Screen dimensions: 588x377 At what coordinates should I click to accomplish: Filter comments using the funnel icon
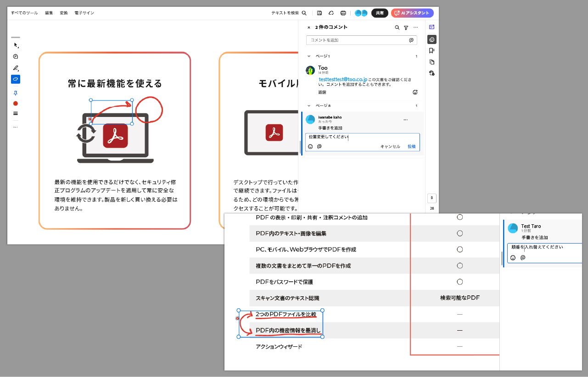coord(406,28)
